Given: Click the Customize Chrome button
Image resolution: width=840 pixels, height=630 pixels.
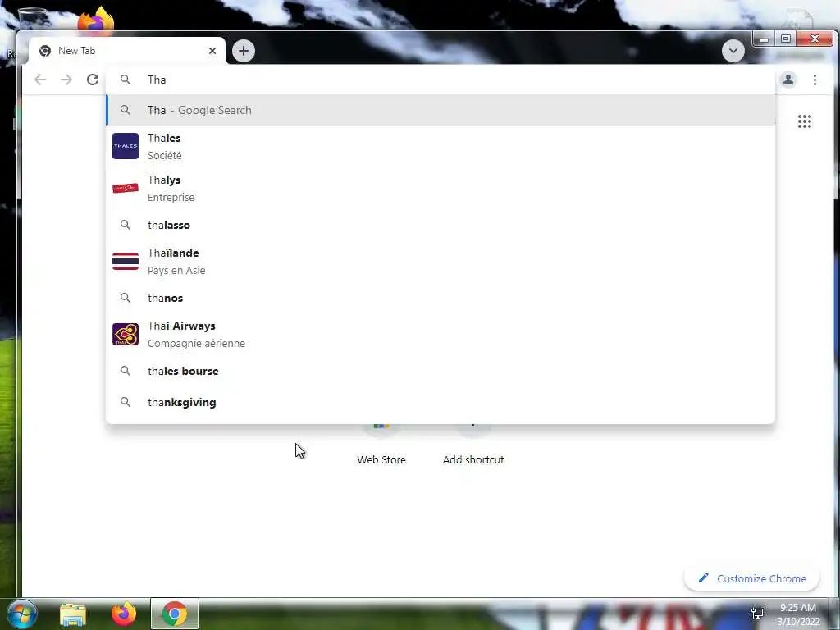Looking at the screenshot, I should click(x=751, y=578).
